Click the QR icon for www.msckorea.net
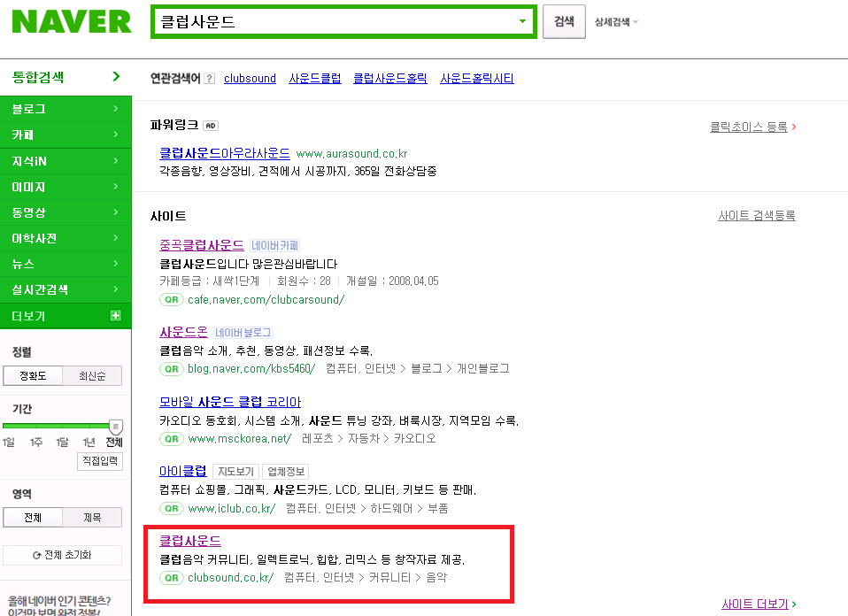 [x=172, y=439]
